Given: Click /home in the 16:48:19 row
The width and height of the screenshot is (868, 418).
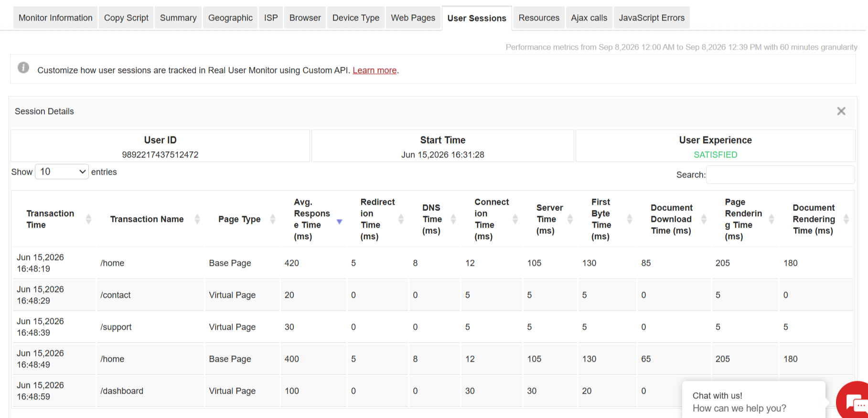Looking at the screenshot, I should 112,263.
